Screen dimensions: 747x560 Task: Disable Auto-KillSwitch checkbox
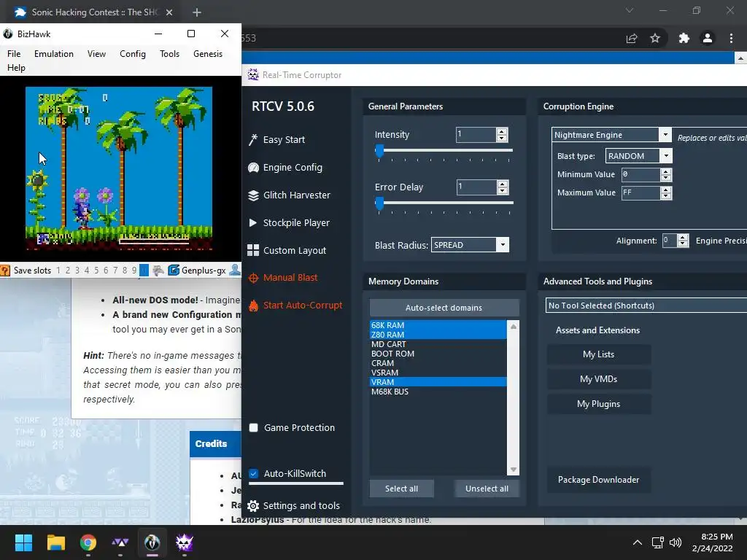click(x=253, y=473)
